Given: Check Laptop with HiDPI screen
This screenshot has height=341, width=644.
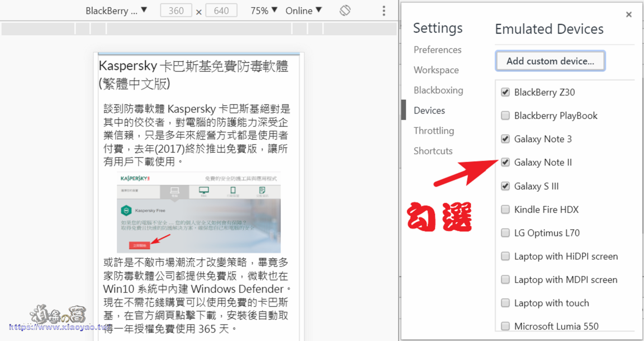Looking at the screenshot, I should point(505,256).
